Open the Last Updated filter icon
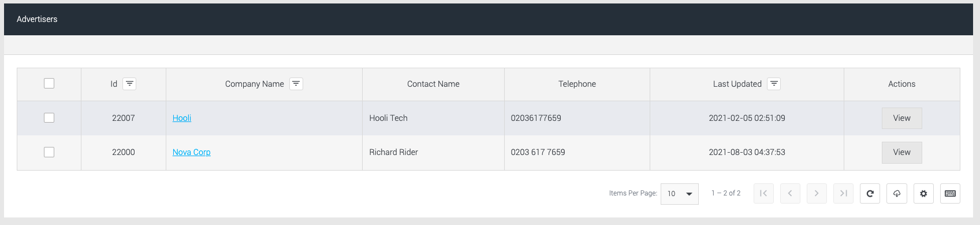980x225 pixels. 774,84
